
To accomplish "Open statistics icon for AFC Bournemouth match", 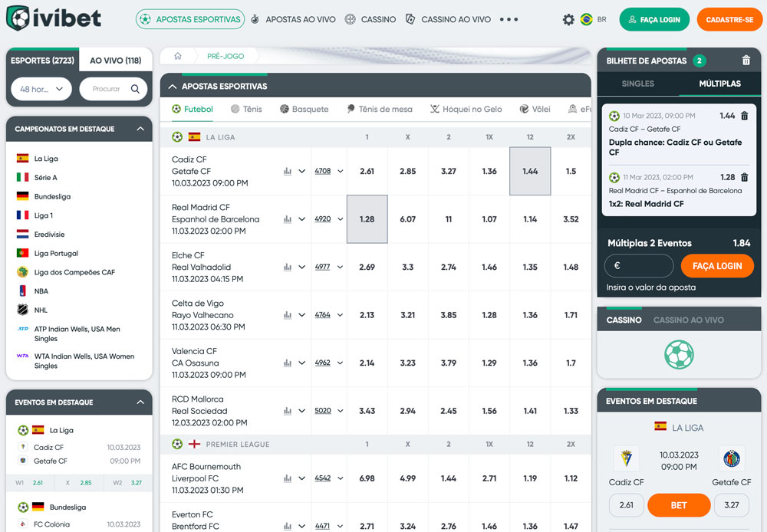I will pos(288,478).
